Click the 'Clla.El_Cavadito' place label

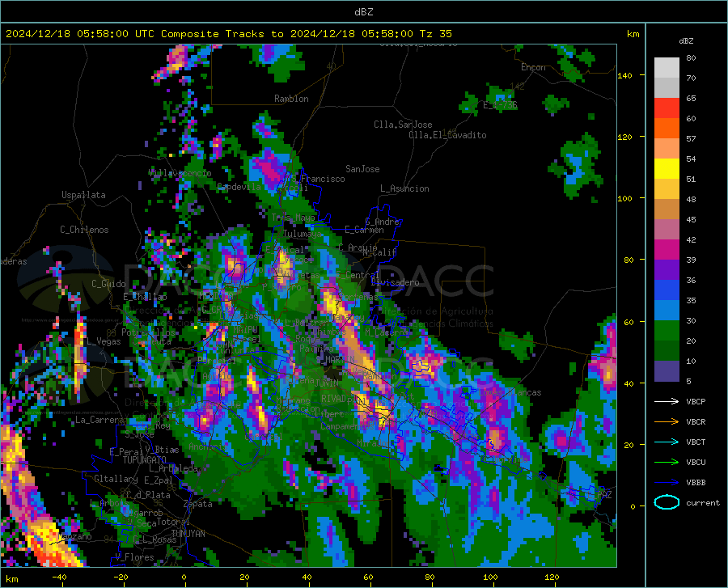click(447, 135)
